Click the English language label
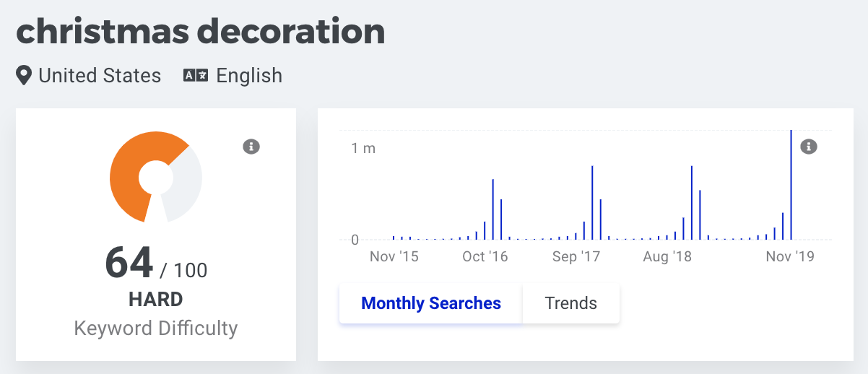The width and height of the screenshot is (868, 374). click(x=249, y=76)
